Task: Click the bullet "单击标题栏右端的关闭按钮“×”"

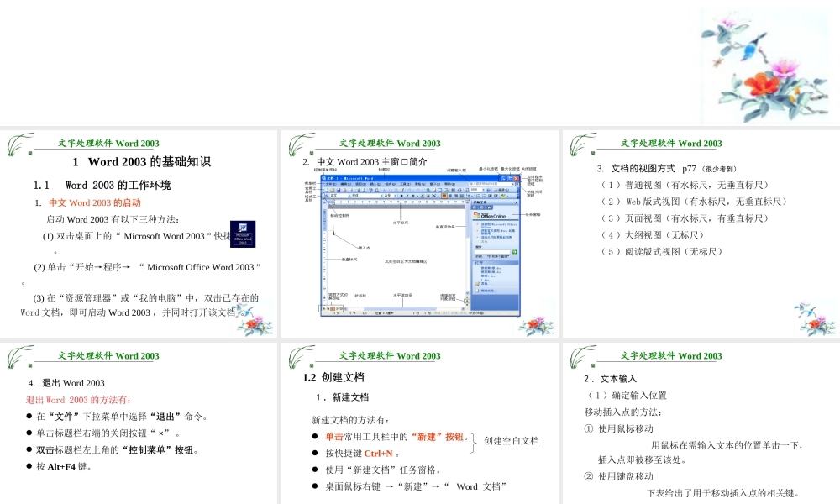Action: 104,433
